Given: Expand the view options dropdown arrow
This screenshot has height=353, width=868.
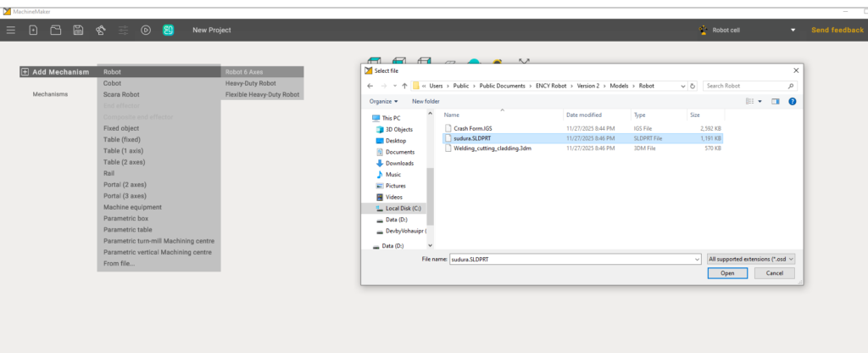Looking at the screenshot, I should pos(760,101).
